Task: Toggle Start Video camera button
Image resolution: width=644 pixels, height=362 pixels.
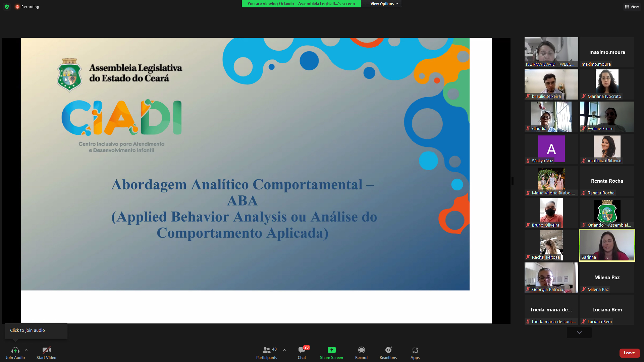Action: click(x=46, y=350)
